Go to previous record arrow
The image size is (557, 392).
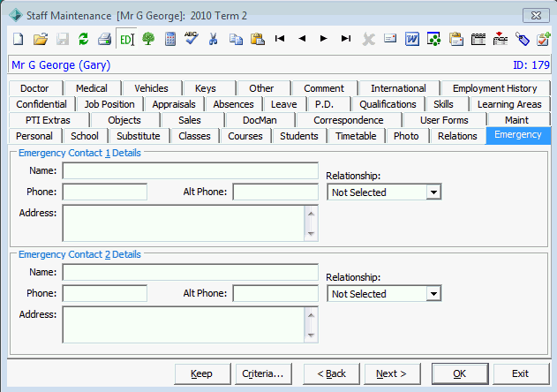click(302, 38)
